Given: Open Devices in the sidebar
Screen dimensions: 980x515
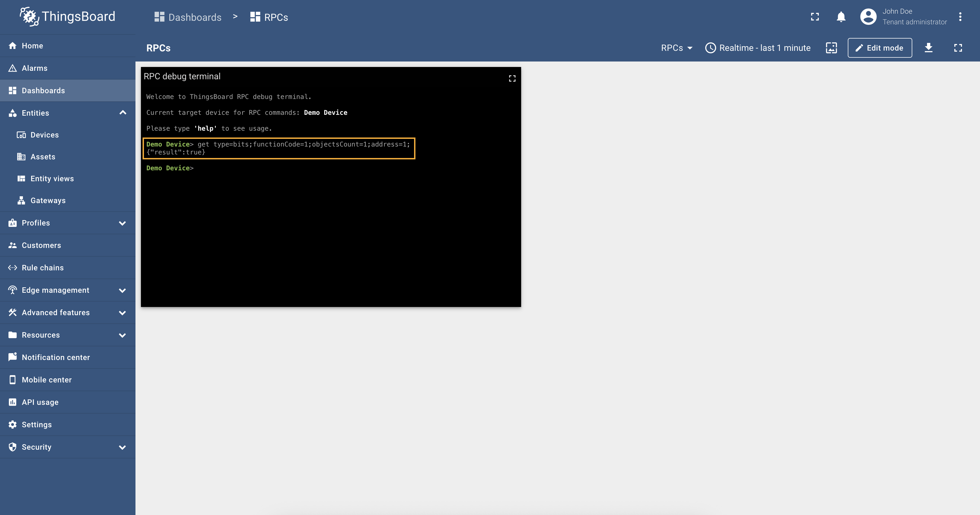Looking at the screenshot, I should 45,135.
